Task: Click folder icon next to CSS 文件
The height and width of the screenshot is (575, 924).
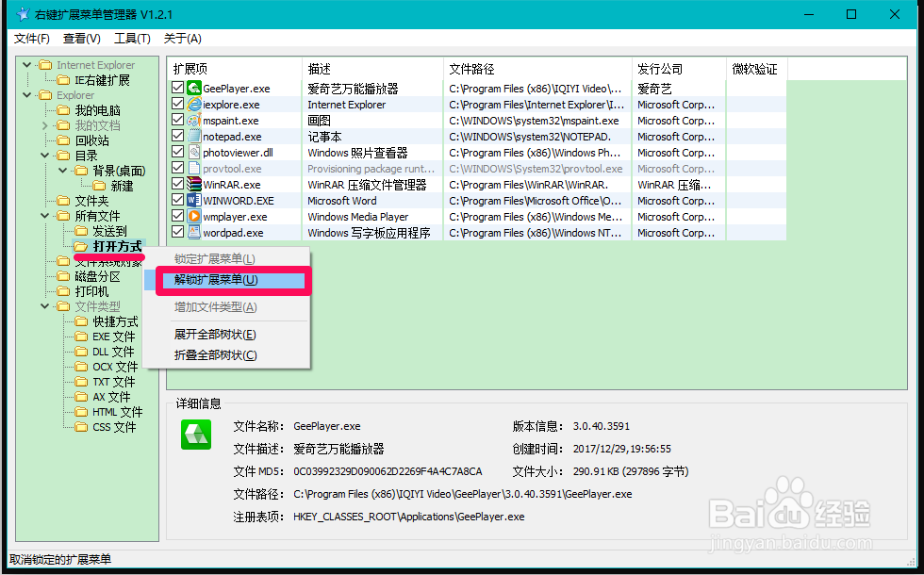Action: tap(81, 427)
